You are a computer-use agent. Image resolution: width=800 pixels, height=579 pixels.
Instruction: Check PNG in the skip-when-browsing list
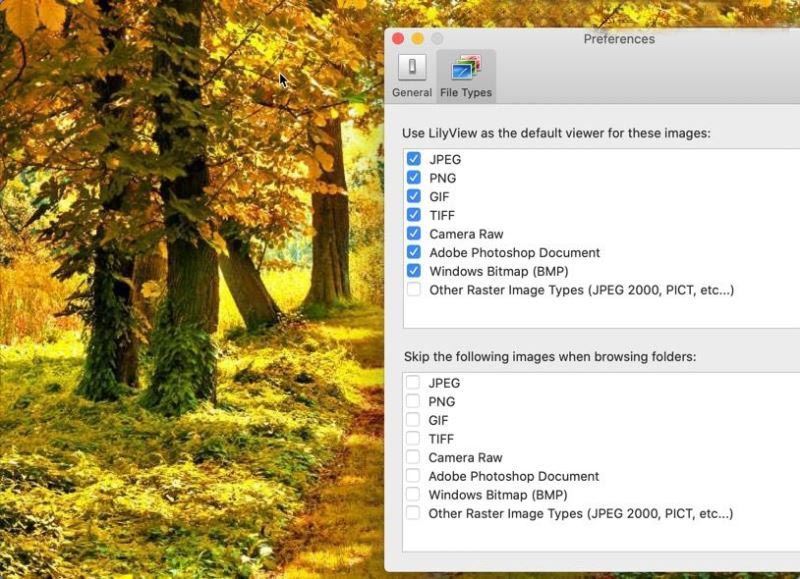point(413,401)
